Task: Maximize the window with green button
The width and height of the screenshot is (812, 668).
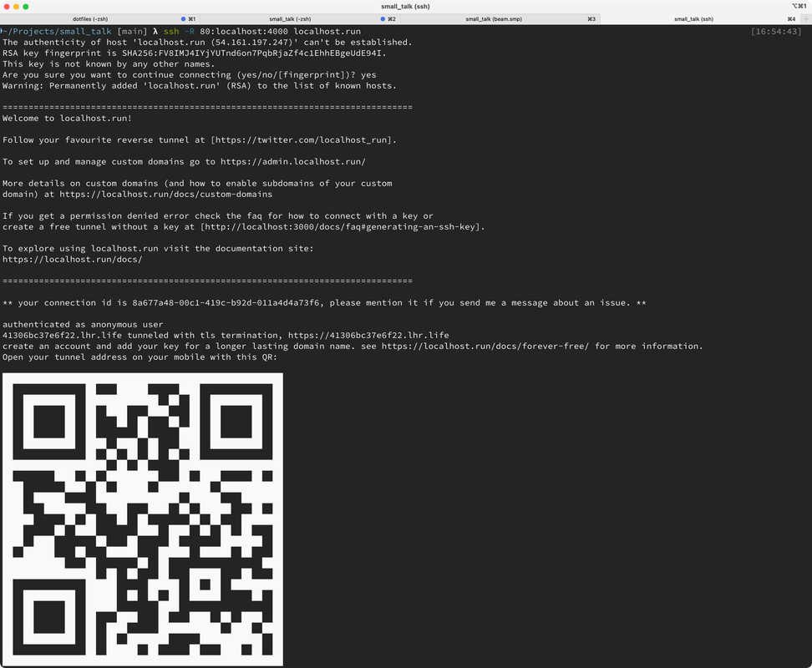Action: [25, 7]
